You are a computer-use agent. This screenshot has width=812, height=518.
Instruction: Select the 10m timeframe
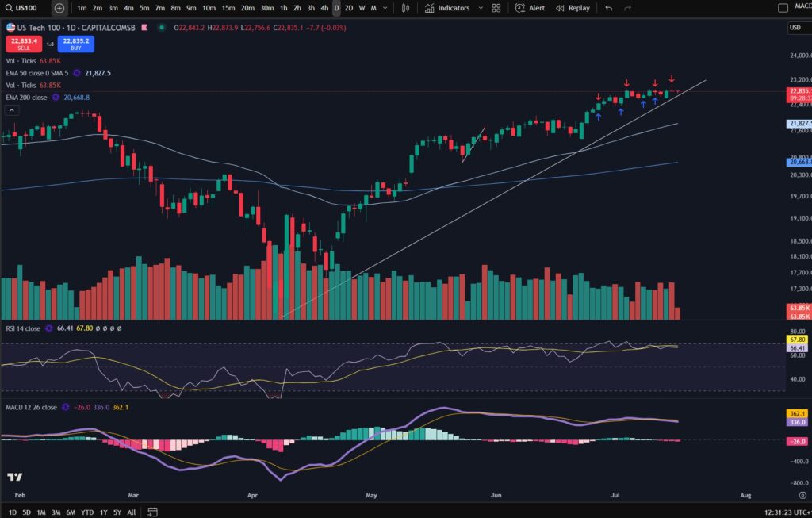point(209,8)
